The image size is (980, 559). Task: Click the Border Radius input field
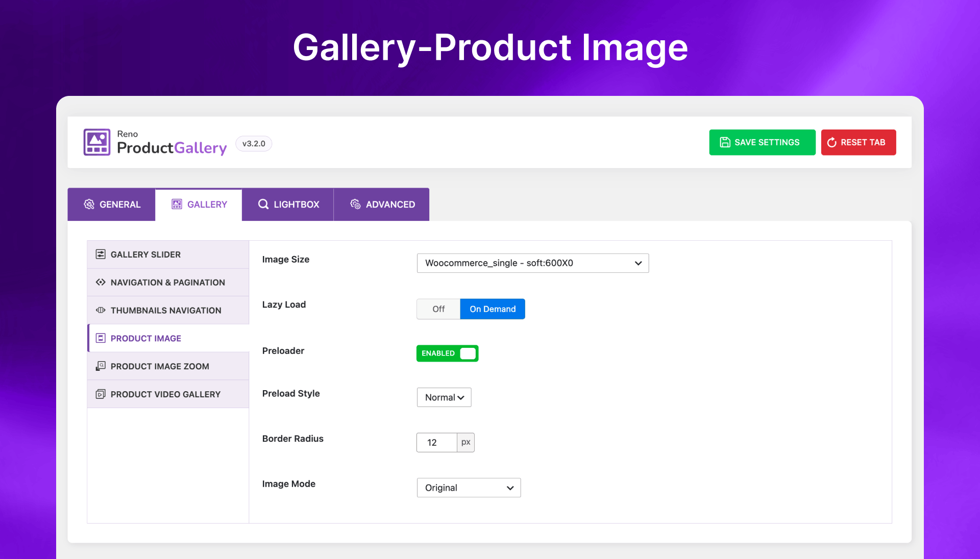coord(437,443)
